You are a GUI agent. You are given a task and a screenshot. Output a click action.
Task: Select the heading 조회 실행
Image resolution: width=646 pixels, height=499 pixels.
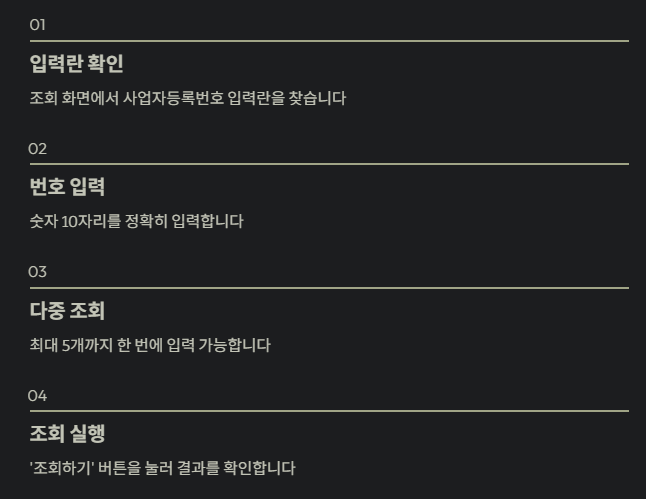click(68, 433)
